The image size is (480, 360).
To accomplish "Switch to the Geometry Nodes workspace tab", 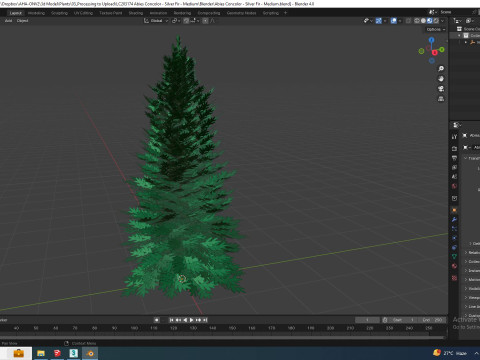I will click(x=241, y=13).
